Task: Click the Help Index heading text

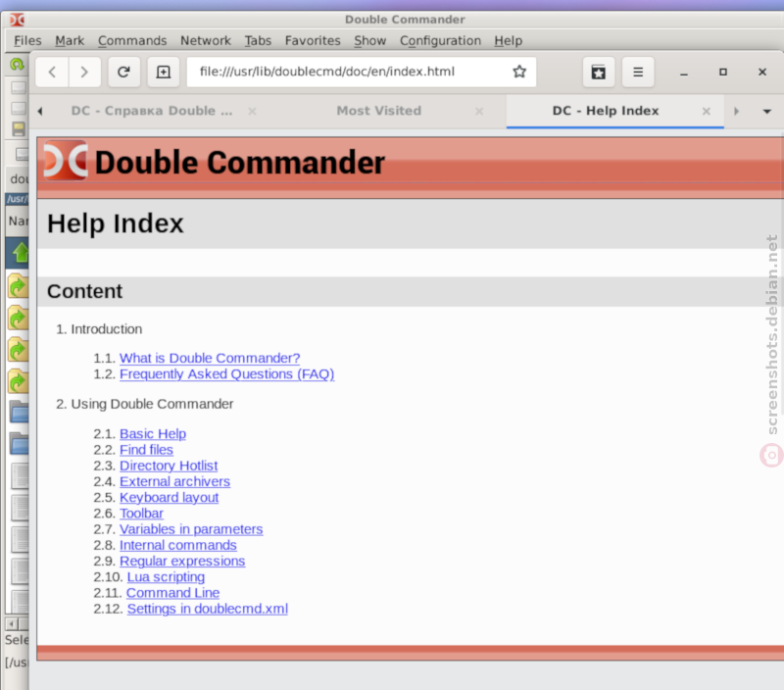Action: tap(116, 223)
